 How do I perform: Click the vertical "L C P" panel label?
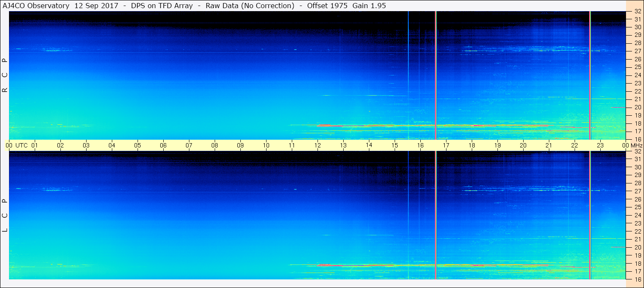tap(5, 215)
